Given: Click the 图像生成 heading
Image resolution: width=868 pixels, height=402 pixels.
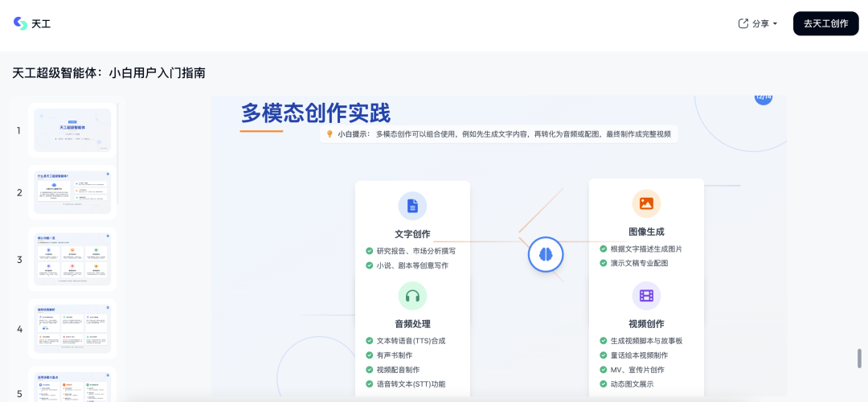Looking at the screenshot, I should tap(646, 232).
